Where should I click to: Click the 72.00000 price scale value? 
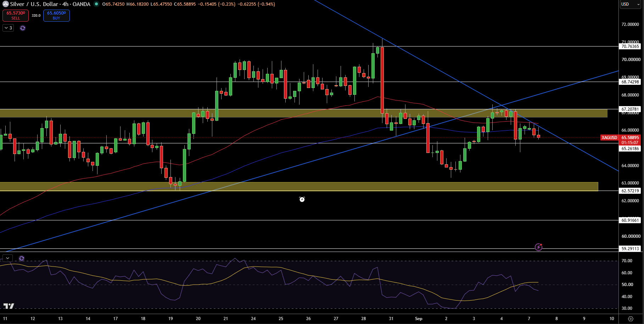[x=631, y=24]
